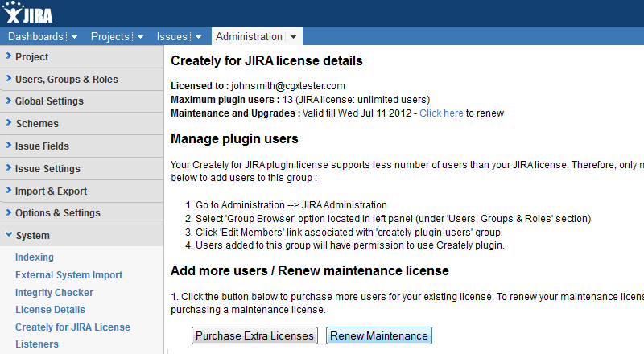Open the Administration dropdown arrow
The height and width of the screenshot is (354, 644).
(293, 37)
